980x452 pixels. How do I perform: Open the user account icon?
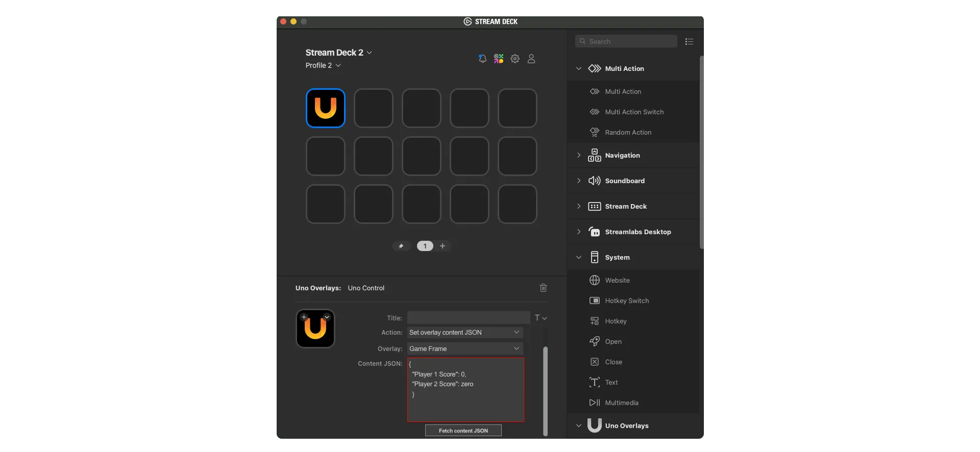point(531,59)
